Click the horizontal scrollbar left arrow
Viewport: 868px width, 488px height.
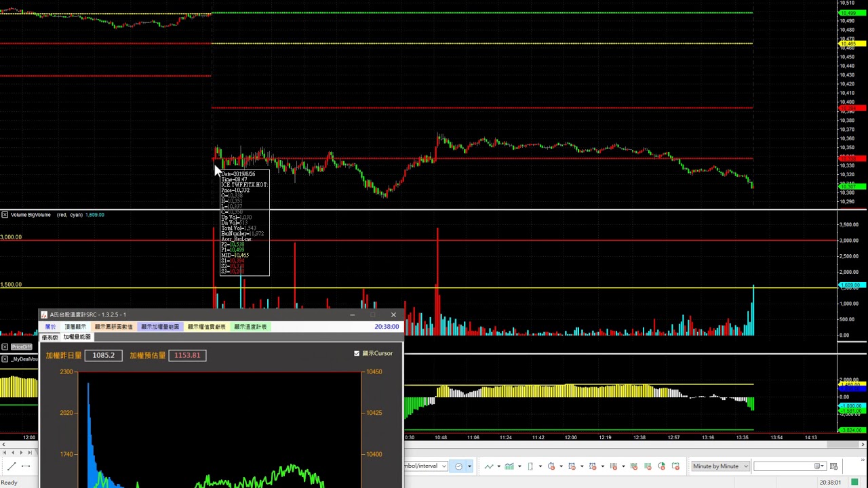[x=3, y=445]
